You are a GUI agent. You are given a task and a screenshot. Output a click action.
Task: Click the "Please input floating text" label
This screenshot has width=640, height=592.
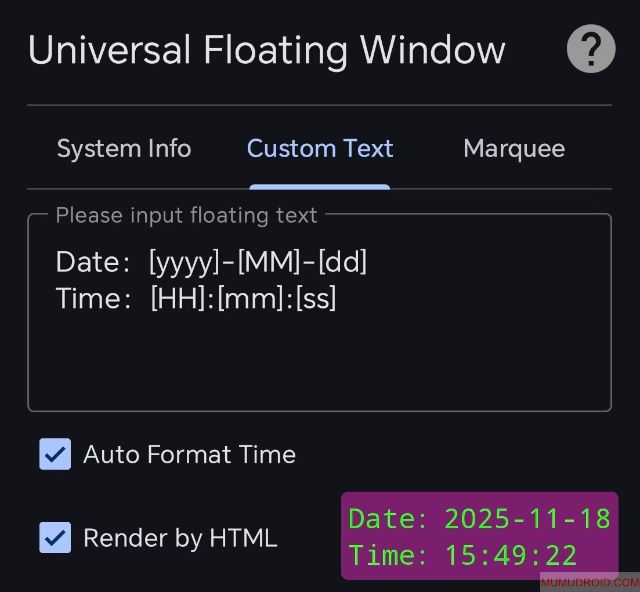[x=186, y=215]
